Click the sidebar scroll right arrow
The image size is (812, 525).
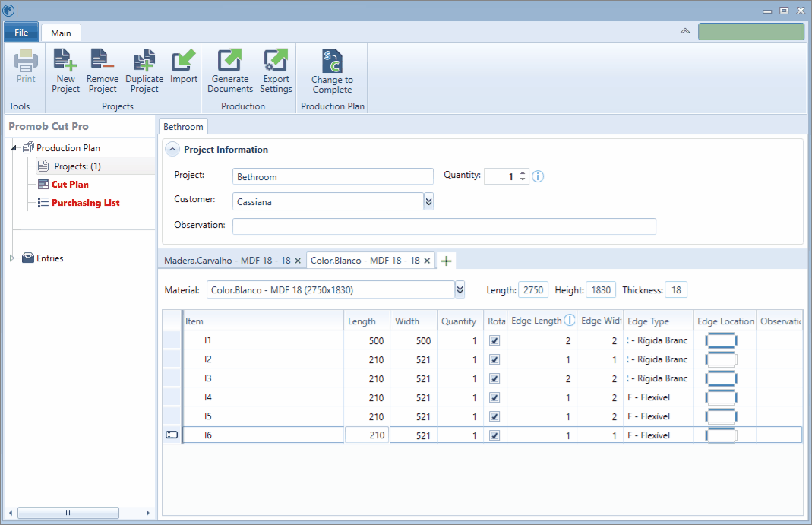coord(147,513)
